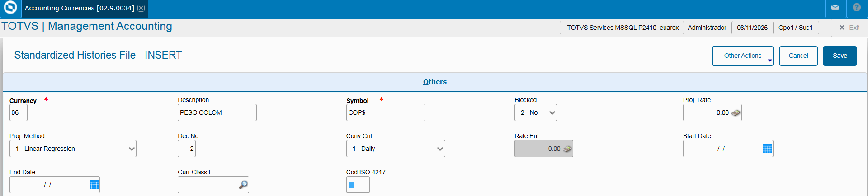The width and height of the screenshot is (868, 196).
Task: Open Other Actions menu
Action: (x=742, y=56)
